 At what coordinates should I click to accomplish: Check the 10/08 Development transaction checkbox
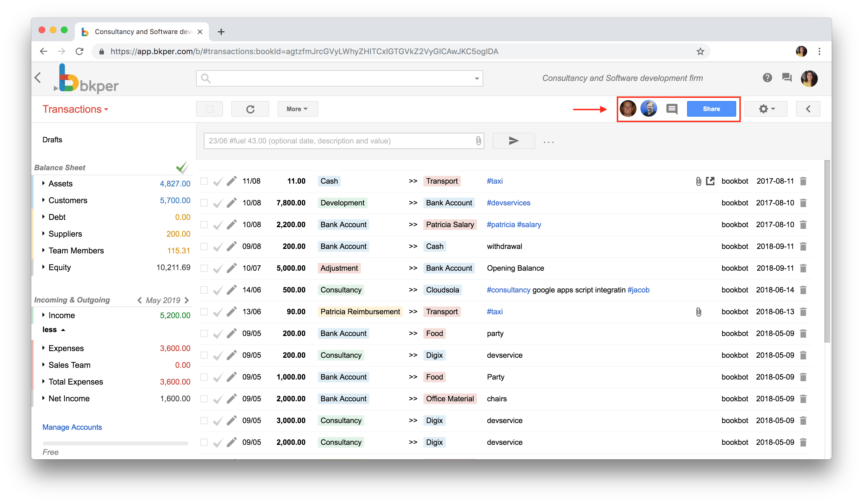tap(204, 203)
